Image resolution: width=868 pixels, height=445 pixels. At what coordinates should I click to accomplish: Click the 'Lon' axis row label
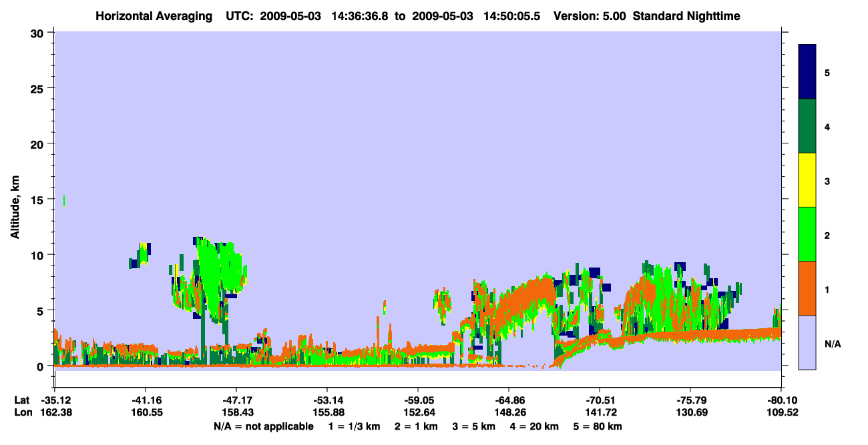(22, 413)
